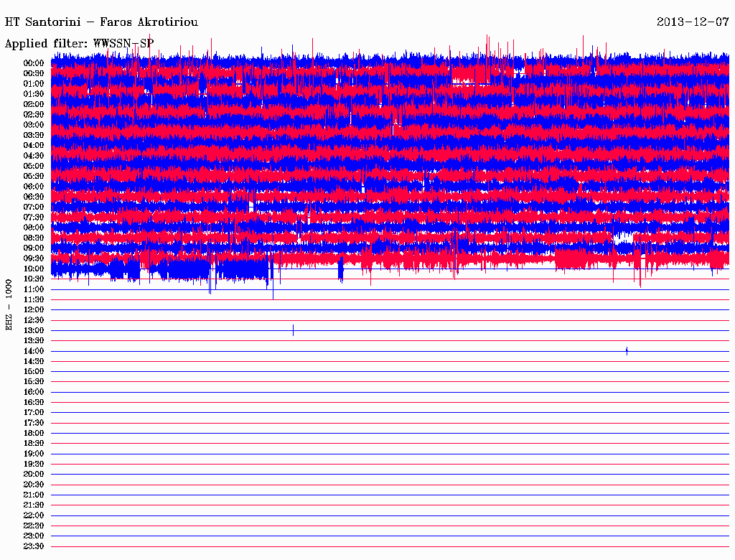Click the station title HT Santorini – Faros Akrotiriou
Screen dimensions: 735x560
click(x=101, y=22)
